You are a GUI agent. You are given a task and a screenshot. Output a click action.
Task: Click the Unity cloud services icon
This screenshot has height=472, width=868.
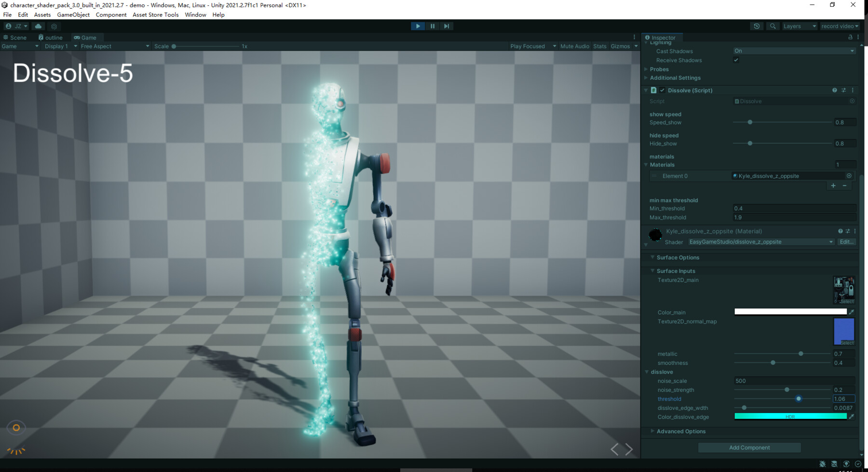(x=38, y=26)
